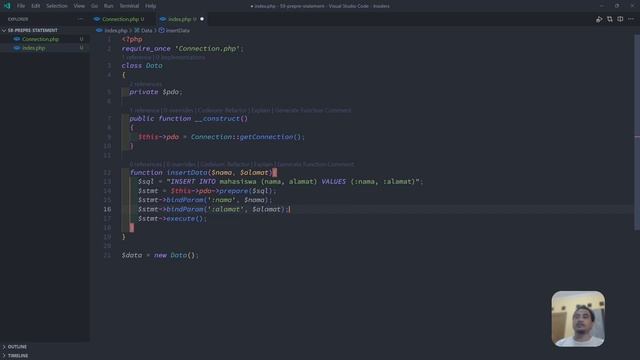The height and width of the screenshot is (360, 640).
Task: Click the Run or Debug icon in editor toolbar
Action: pyautogui.click(x=599, y=19)
